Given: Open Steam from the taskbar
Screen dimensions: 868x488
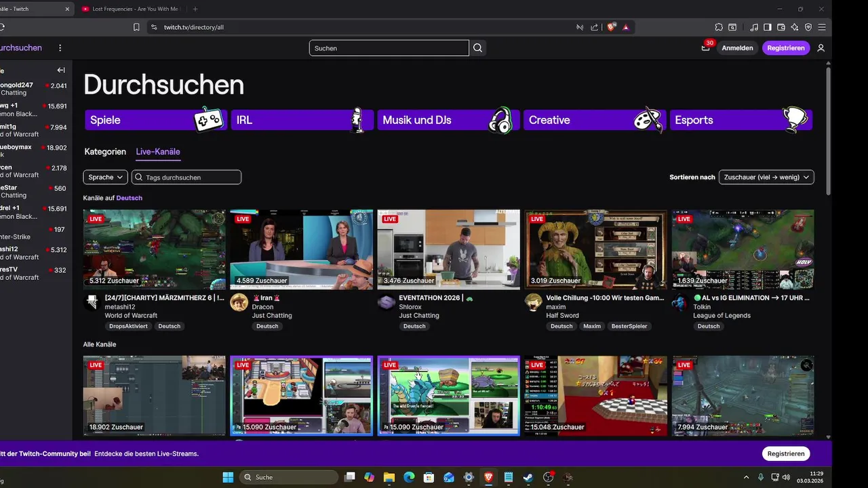Looking at the screenshot, I should 528,477.
